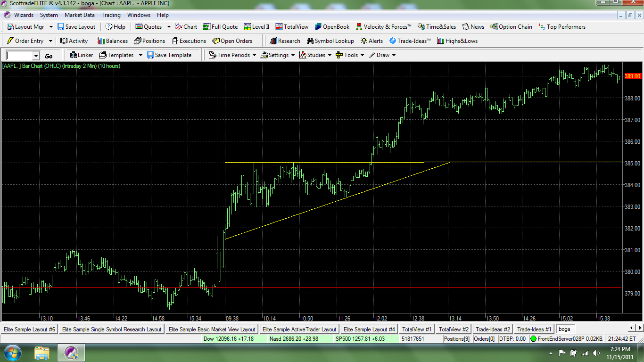Switch to Trade-Ideas #2 layout tab

493,329
